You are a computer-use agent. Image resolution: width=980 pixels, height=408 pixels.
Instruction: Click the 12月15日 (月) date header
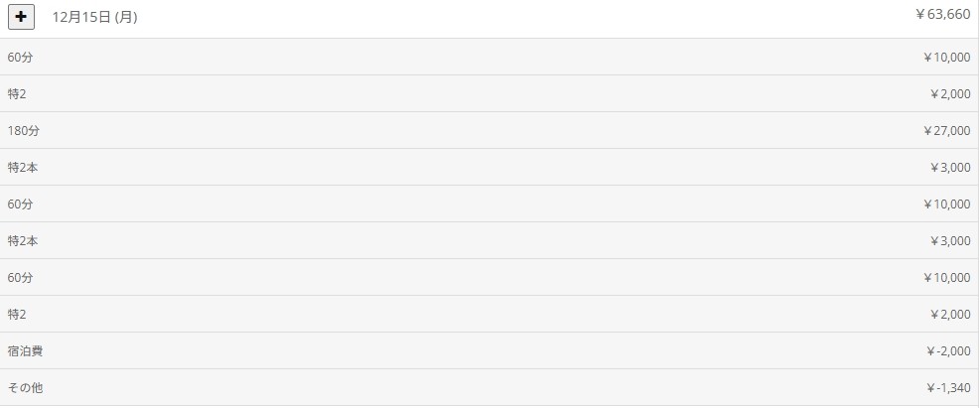coord(94,18)
